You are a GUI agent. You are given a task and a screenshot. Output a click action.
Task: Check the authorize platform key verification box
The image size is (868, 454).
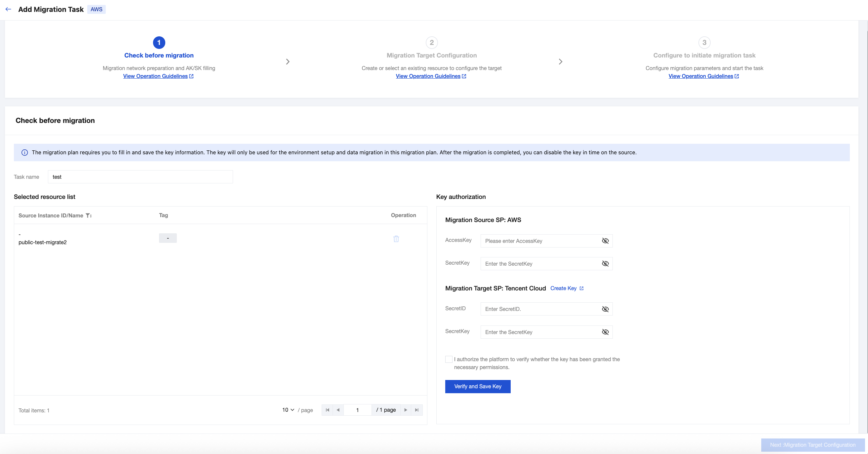[449, 359]
